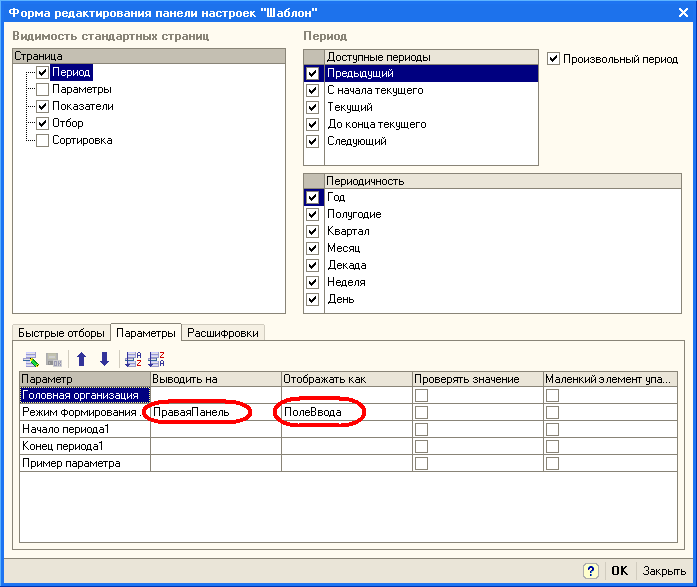Click the edit row icon in toolbar
This screenshot has width=697, height=587.
click(30, 359)
